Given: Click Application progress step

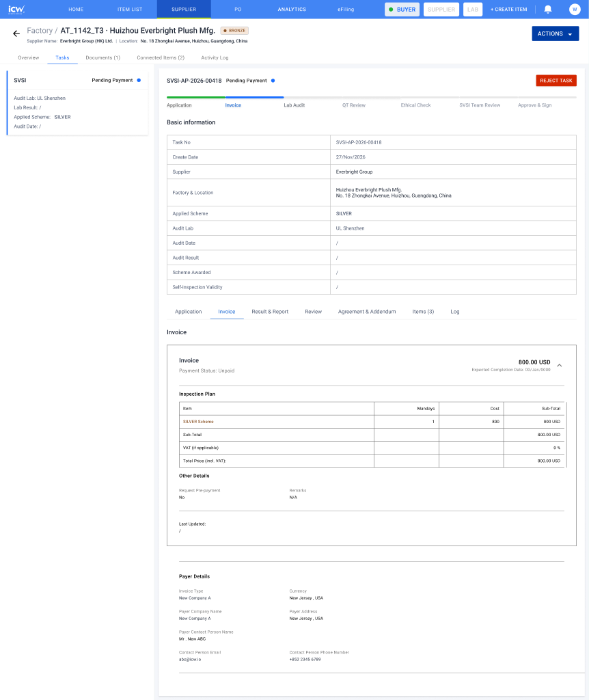Looking at the screenshot, I should (180, 105).
